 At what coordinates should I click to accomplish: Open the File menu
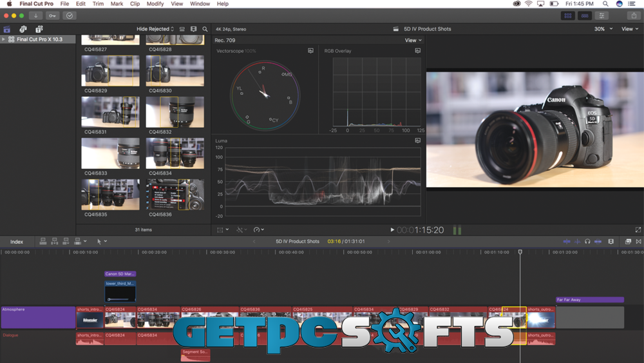pos(64,4)
